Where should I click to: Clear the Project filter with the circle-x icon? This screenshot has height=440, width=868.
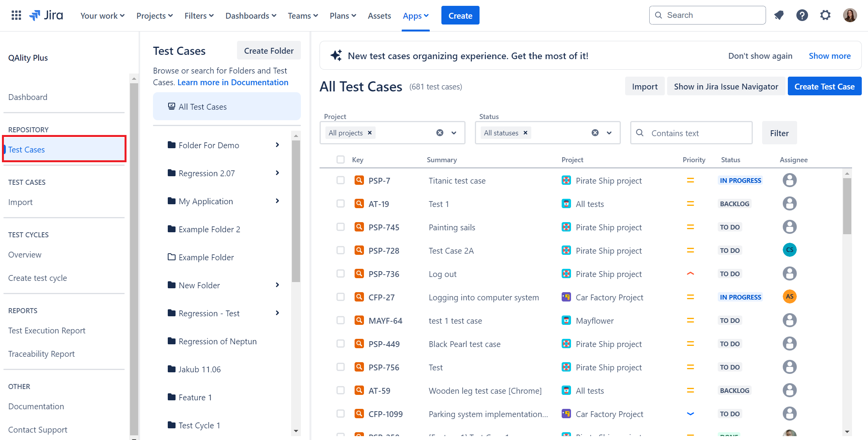[440, 133]
